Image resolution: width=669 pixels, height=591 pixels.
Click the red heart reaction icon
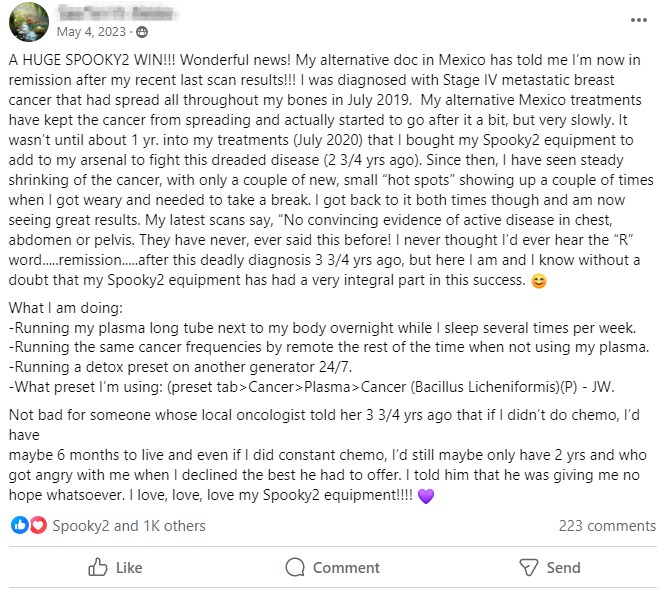[x=38, y=525]
